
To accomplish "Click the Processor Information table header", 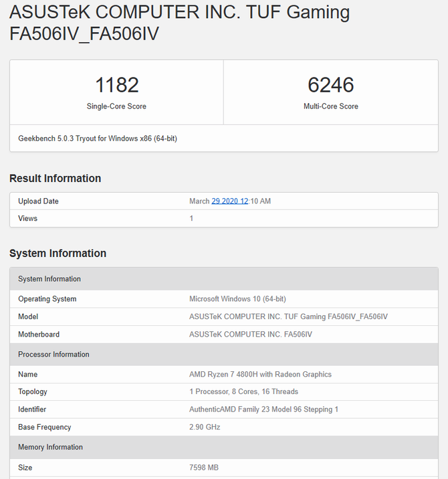I will coord(53,355).
